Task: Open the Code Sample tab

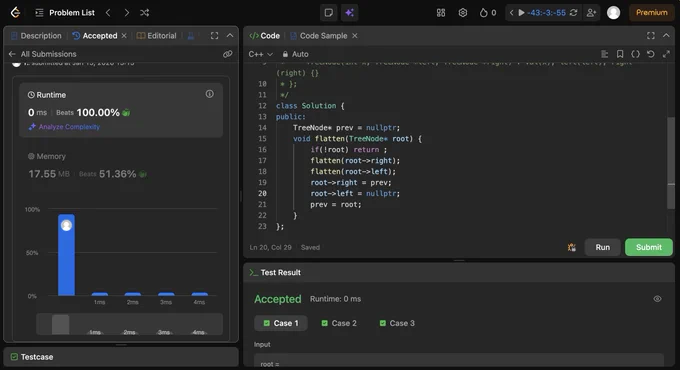Action: (x=319, y=36)
